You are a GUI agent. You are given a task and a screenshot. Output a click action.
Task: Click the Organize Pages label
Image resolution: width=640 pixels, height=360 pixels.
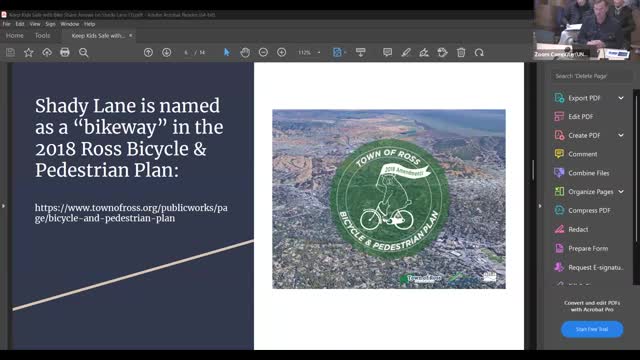[591, 191]
